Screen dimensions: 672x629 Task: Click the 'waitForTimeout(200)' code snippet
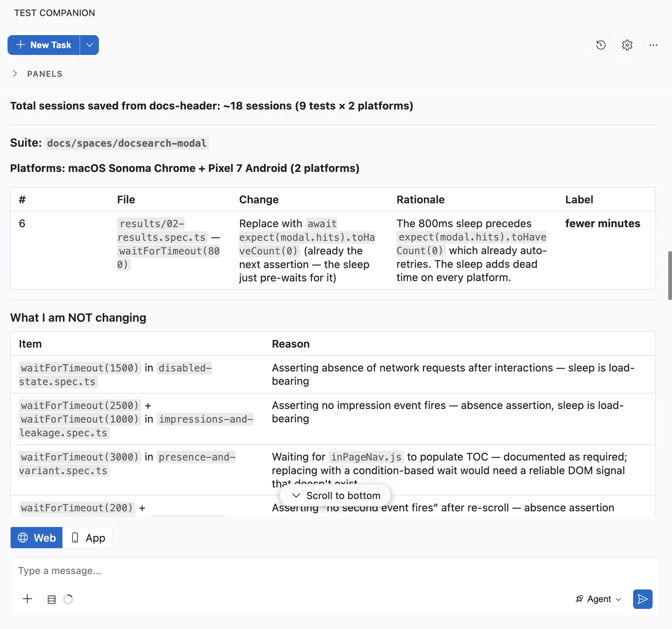[x=77, y=508]
